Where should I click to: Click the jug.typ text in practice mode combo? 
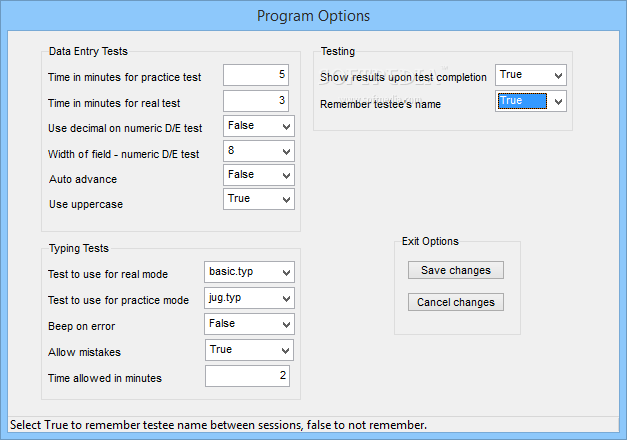click(225, 298)
